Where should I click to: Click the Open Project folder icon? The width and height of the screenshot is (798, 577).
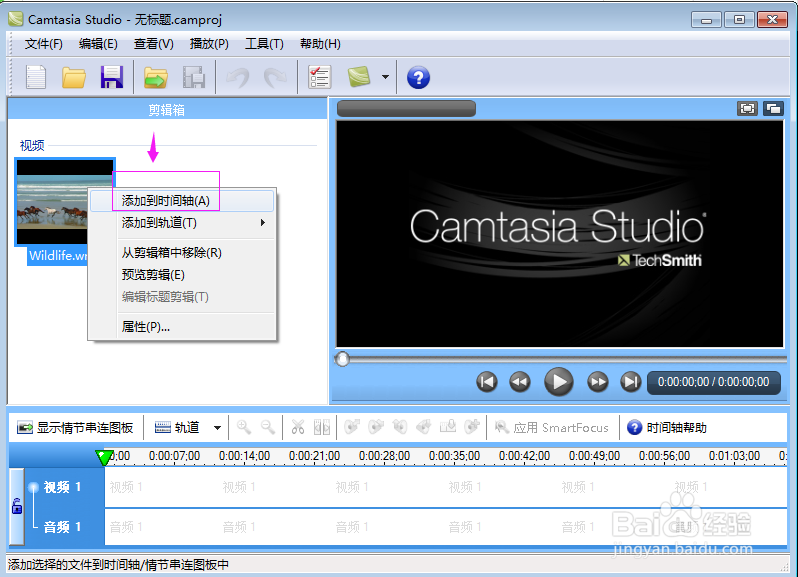[74, 77]
